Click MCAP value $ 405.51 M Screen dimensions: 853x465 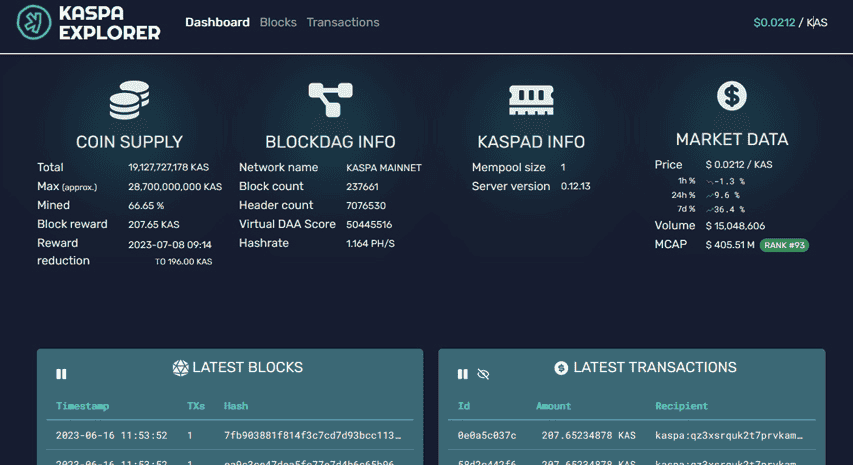click(x=730, y=245)
